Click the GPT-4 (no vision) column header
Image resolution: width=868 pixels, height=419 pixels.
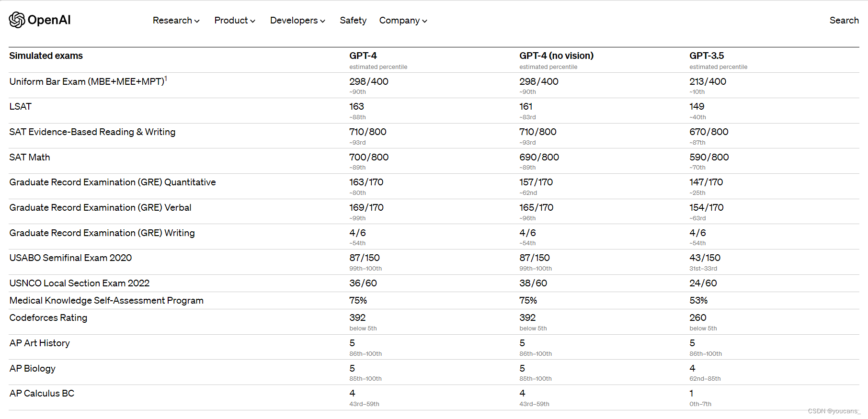pos(556,56)
